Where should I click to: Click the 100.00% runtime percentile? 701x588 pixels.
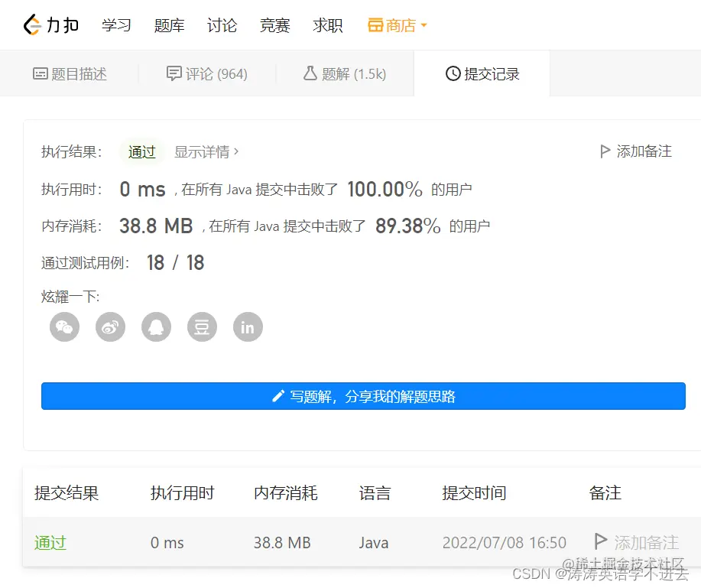pos(385,189)
